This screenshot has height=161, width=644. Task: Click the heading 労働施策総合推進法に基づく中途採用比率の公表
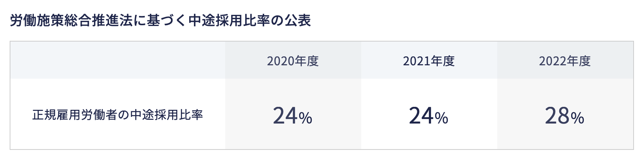[160, 21]
